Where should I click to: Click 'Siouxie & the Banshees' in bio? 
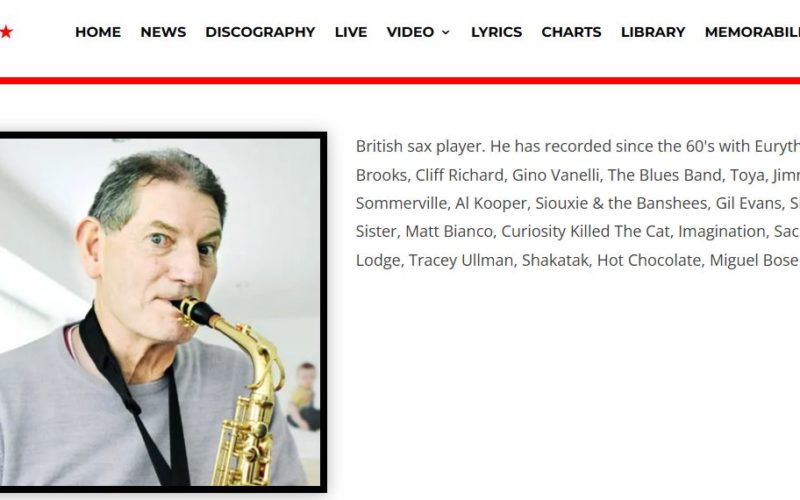(621, 204)
